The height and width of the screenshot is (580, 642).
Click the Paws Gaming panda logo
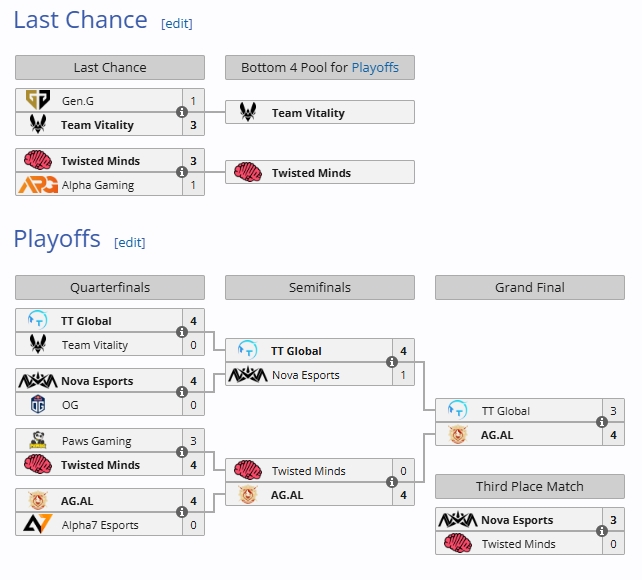pos(38,440)
